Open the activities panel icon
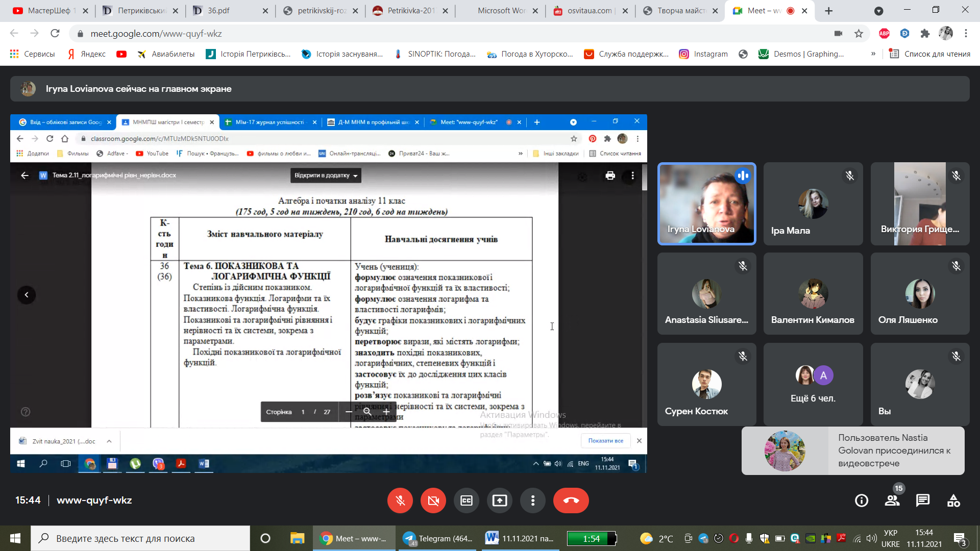Screen dimensions: 980x551 953,500
